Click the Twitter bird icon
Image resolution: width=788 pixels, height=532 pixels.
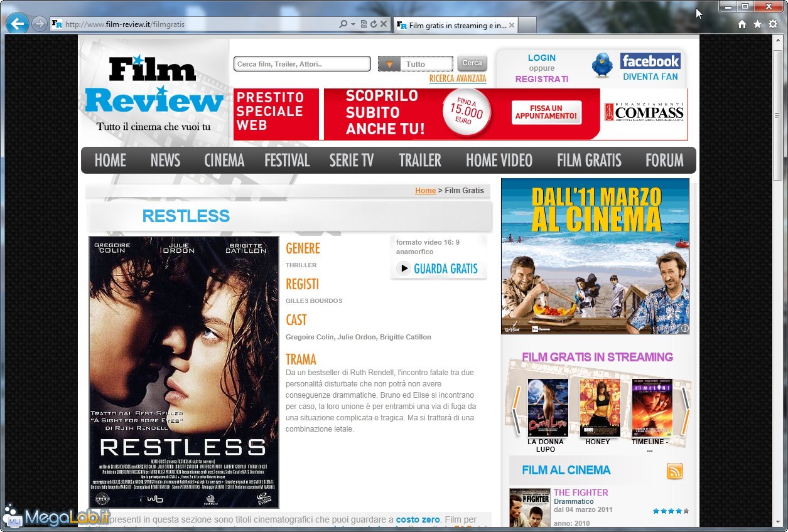(602, 65)
